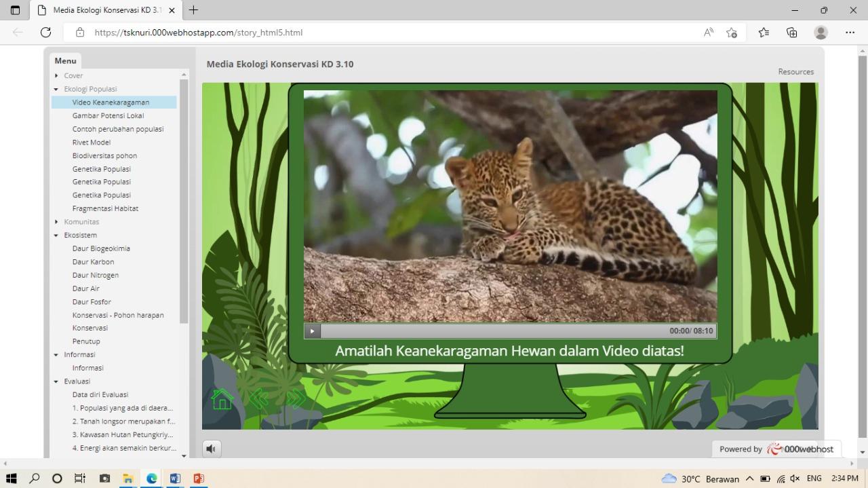Collapse the Ekologi Populasi menu section
The image size is (868, 488).
56,89
